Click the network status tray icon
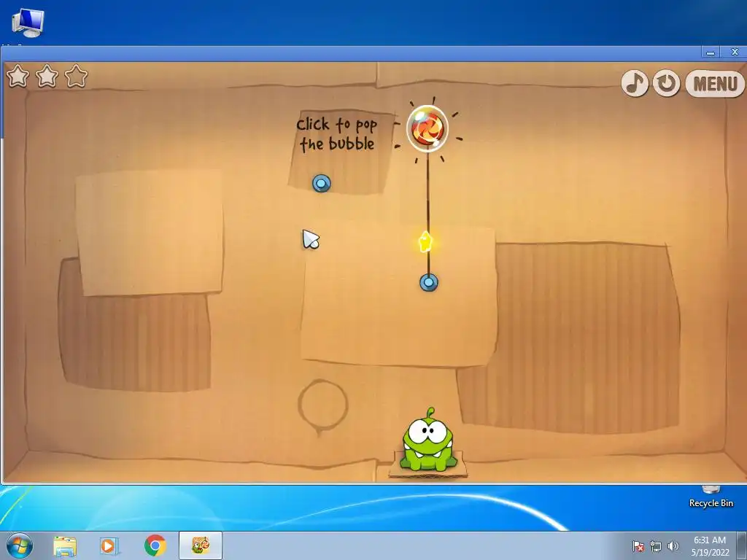Image resolution: width=747 pixels, height=560 pixels. click(x=656, y=545)
